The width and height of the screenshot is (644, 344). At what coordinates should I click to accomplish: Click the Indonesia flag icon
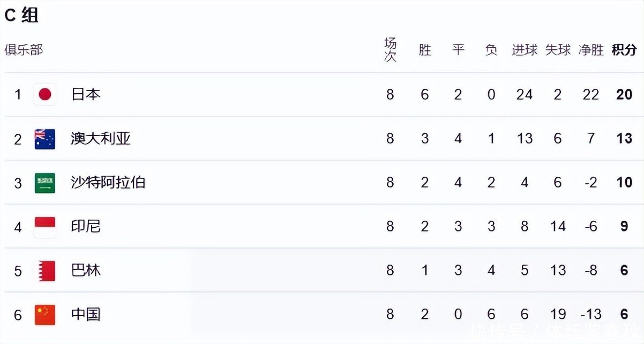pyautogui.click(x=45, y=227)
